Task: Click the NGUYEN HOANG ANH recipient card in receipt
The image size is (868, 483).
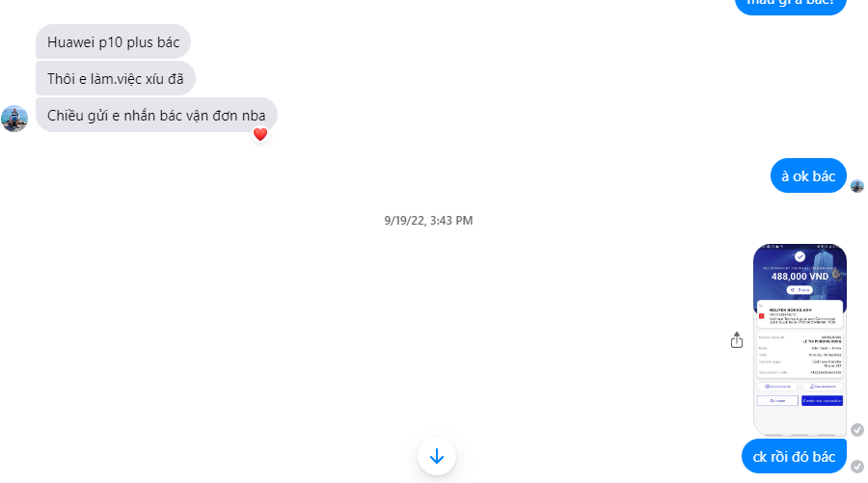Action: click(x=800, y=315)
